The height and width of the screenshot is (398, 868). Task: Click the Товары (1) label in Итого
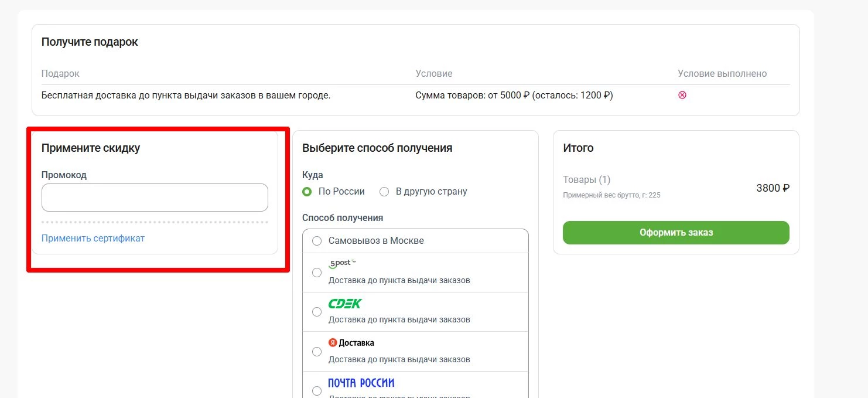[586, 179]
